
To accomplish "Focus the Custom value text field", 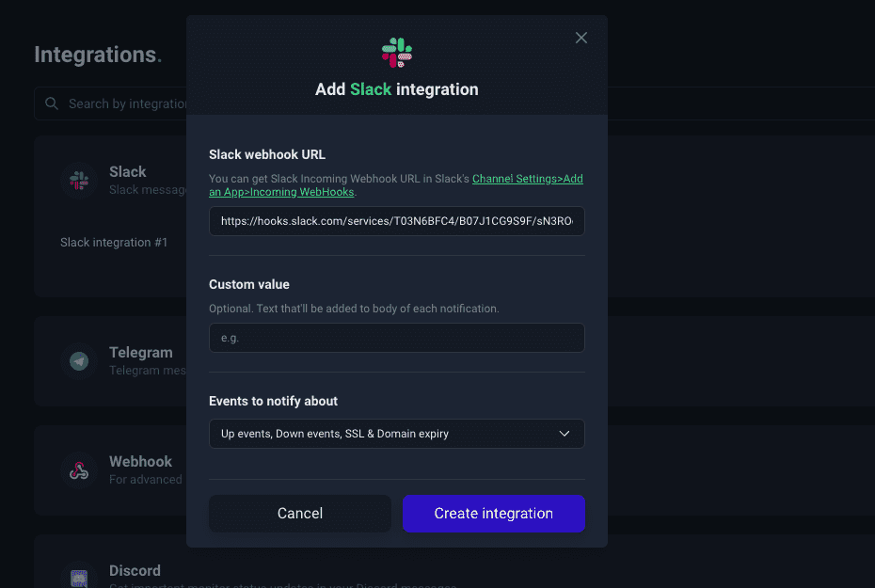I will (x=396, y=338).
